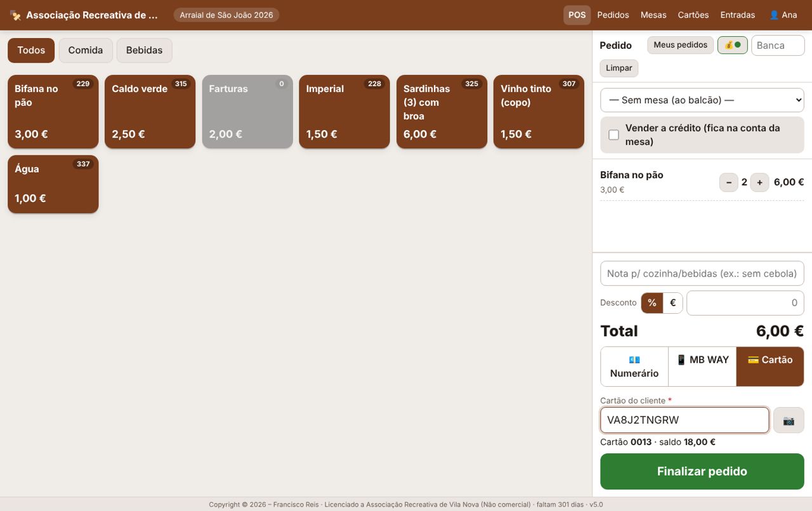Decrease Bifana no pão quantity
Viewport: 812px width, 511px height.
pyautogui.click(x=729, y=183)
